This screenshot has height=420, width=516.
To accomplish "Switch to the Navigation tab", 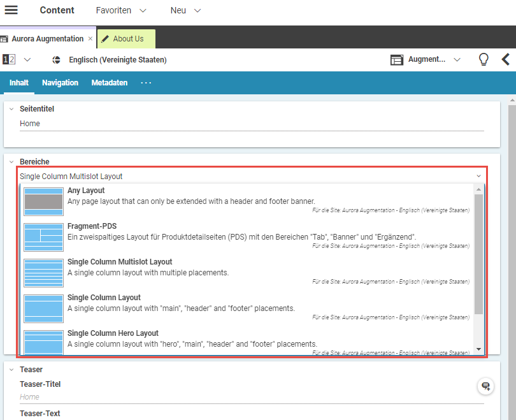I will pos(60,83).
